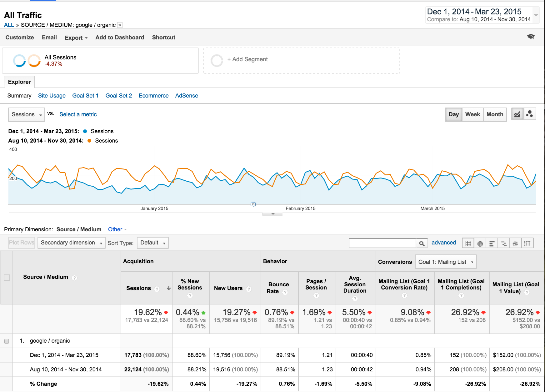Click Select a metric link
This screenshot has width=545, height=392.
[x=78, y=114]
